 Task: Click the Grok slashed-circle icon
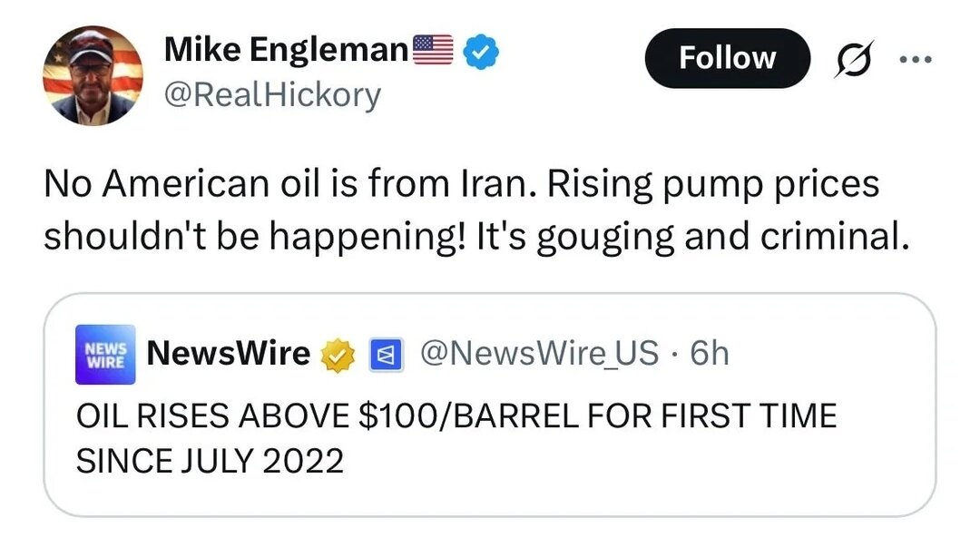[x=850, y=58]
